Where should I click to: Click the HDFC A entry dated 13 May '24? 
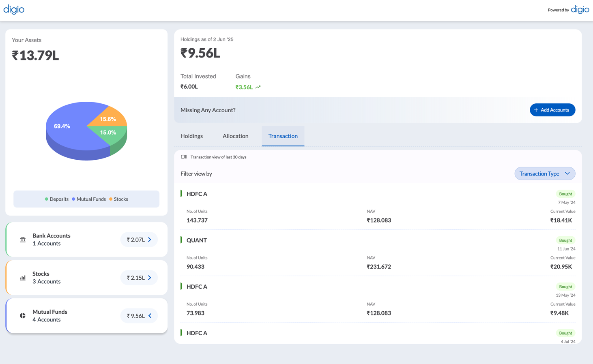coord(197,287)
